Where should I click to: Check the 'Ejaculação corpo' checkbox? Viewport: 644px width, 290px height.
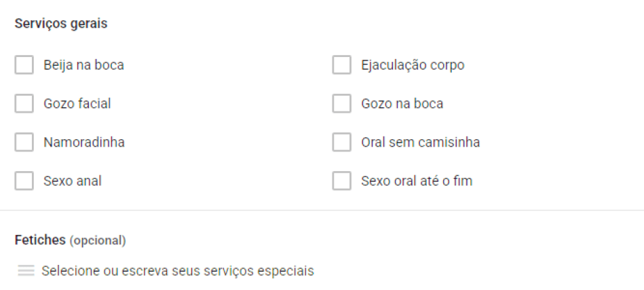coord(341,65)
